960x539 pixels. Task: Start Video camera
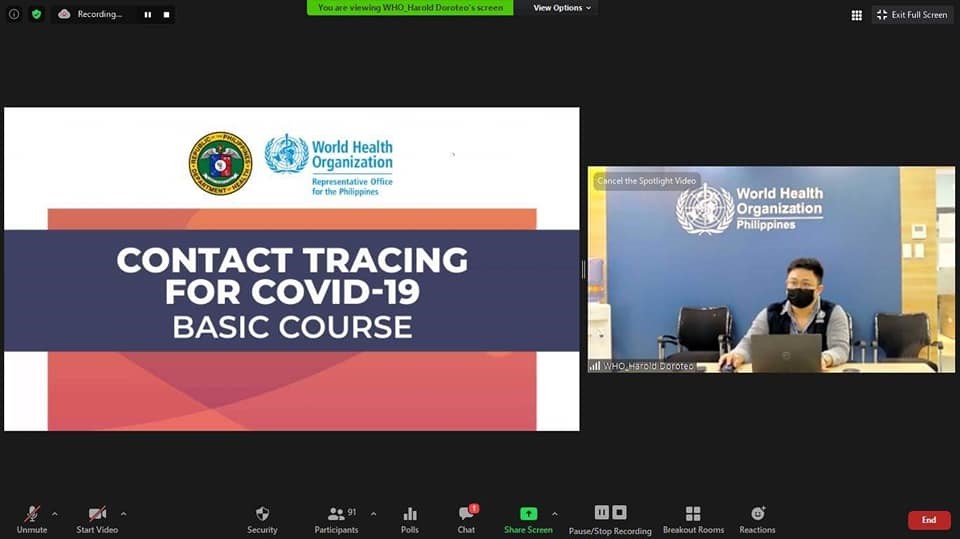[97, 519]
